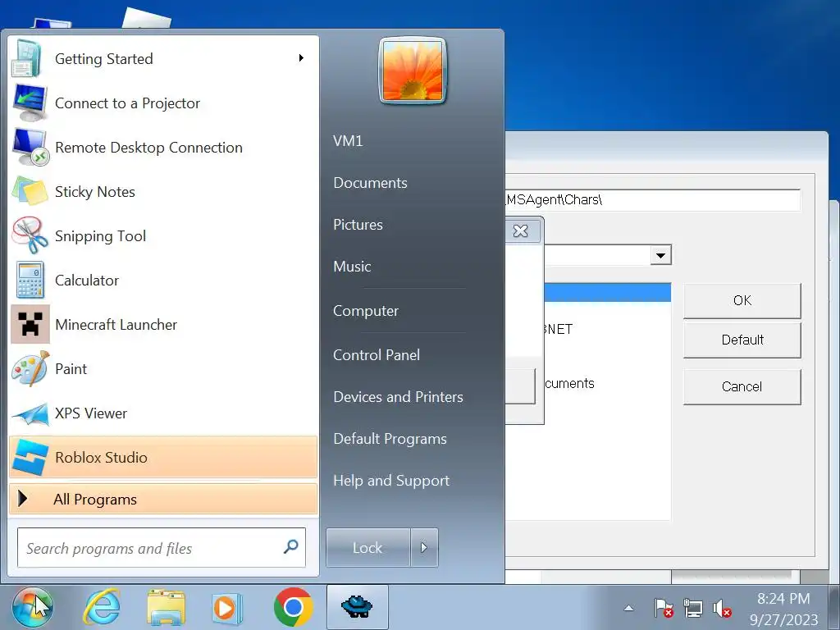The image size is (840, 630).
Task: Focus the Search programs and files box
Action: pos(162,547)
